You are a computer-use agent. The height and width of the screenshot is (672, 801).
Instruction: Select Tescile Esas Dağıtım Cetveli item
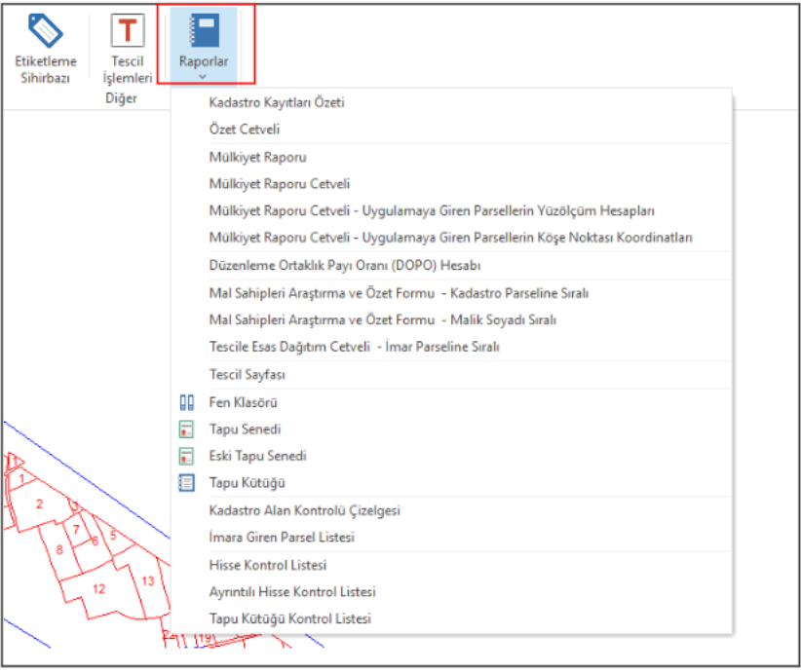[x=354, y=347]
